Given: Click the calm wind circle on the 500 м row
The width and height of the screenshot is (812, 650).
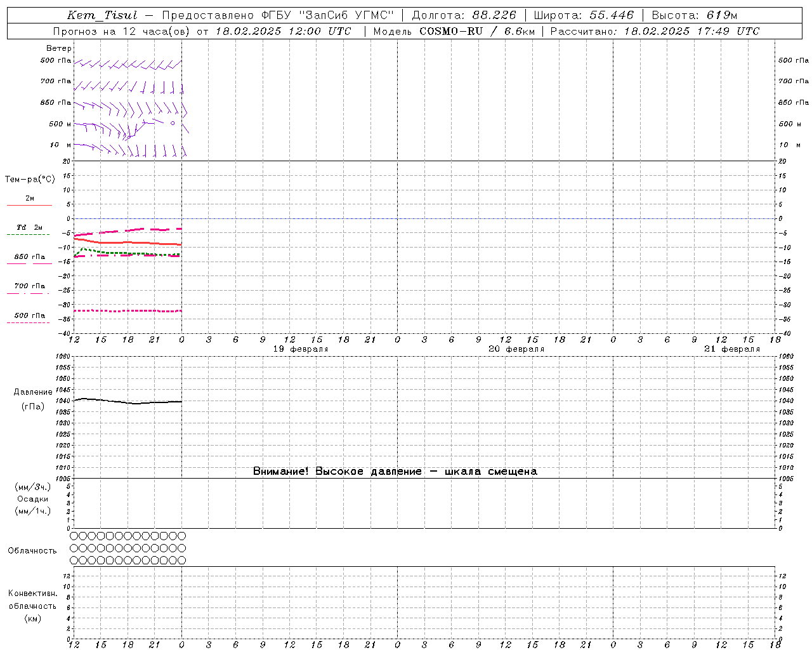Looking at the screenshot, I should pyautogui.click(x=173, y=123).
